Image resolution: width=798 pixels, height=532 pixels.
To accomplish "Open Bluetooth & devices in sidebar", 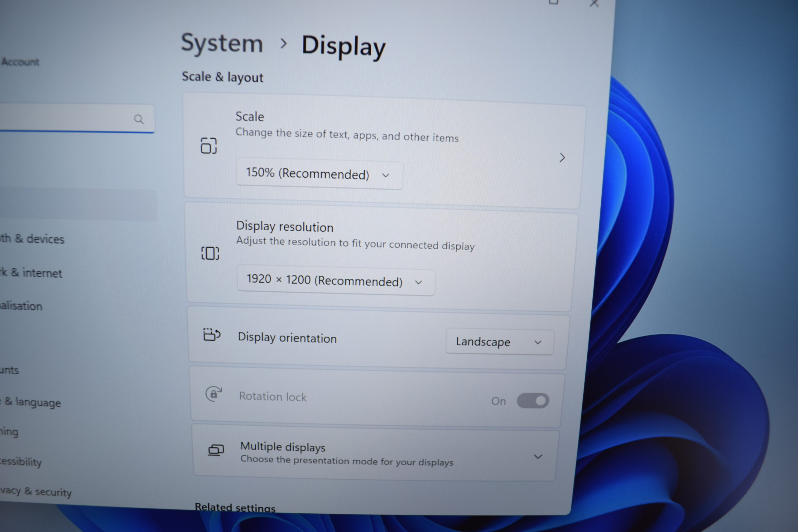I will coord(32,239).
